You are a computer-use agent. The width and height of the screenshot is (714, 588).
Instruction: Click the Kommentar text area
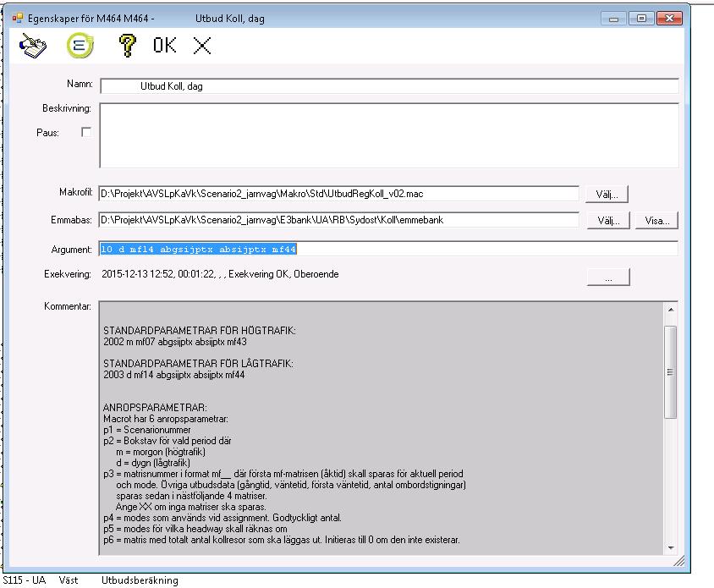point(382,428)
